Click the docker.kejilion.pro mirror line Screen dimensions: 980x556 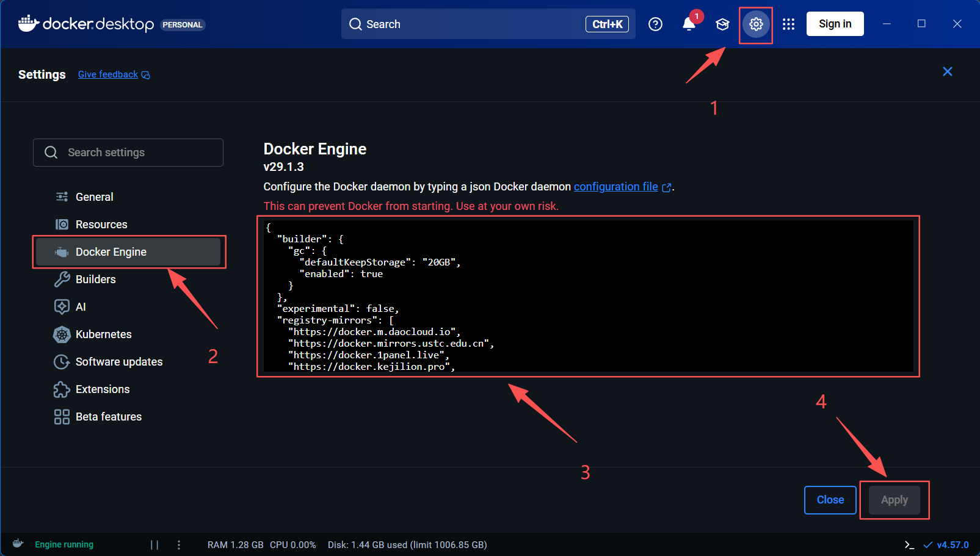(x=371, y=367)
